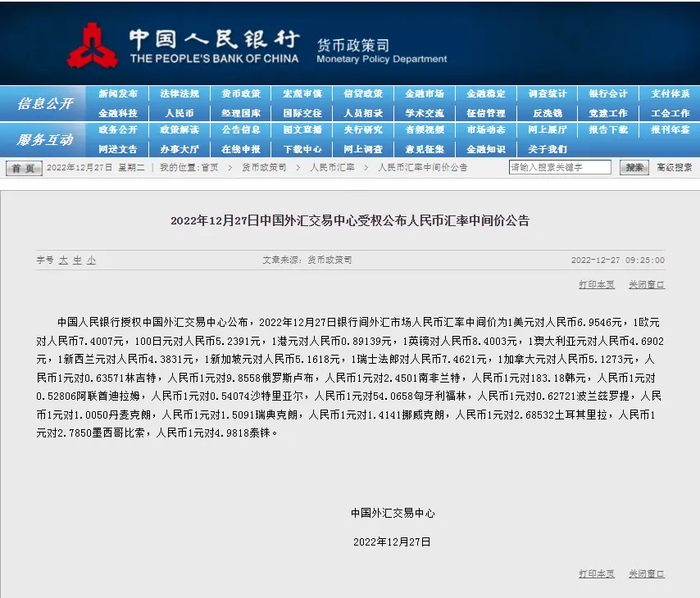Viewport: 700px width, 598px height.
Task: Open the 关于我们 navigation item
Action: point(548,149)
